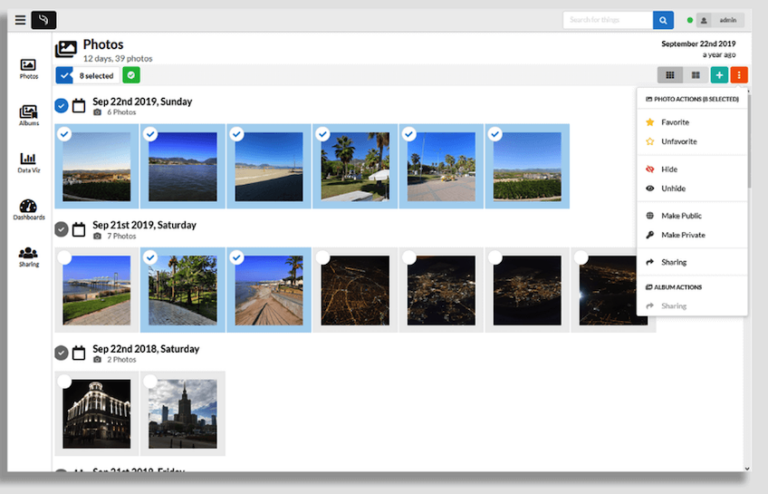This screenshot has width=768, height=494.
Task: Deselect all photos from Sep 22nd 2019
Action: (61, 105)
